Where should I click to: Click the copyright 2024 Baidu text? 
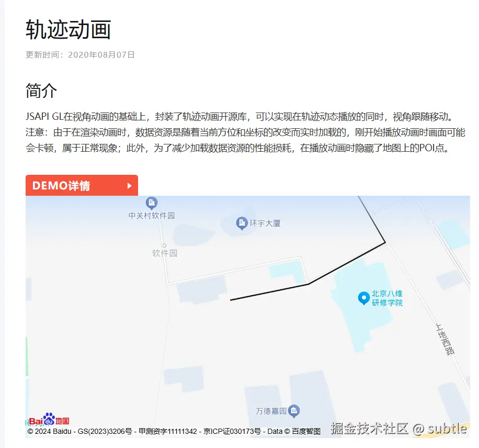point(49,431)
